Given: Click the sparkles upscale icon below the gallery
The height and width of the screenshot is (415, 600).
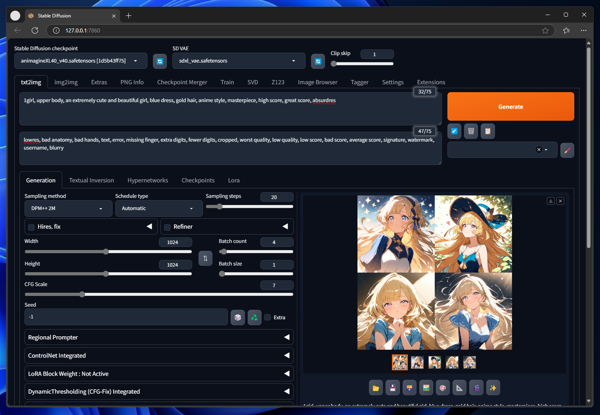Looking at the screenshot, I should (x=493, y=388).
